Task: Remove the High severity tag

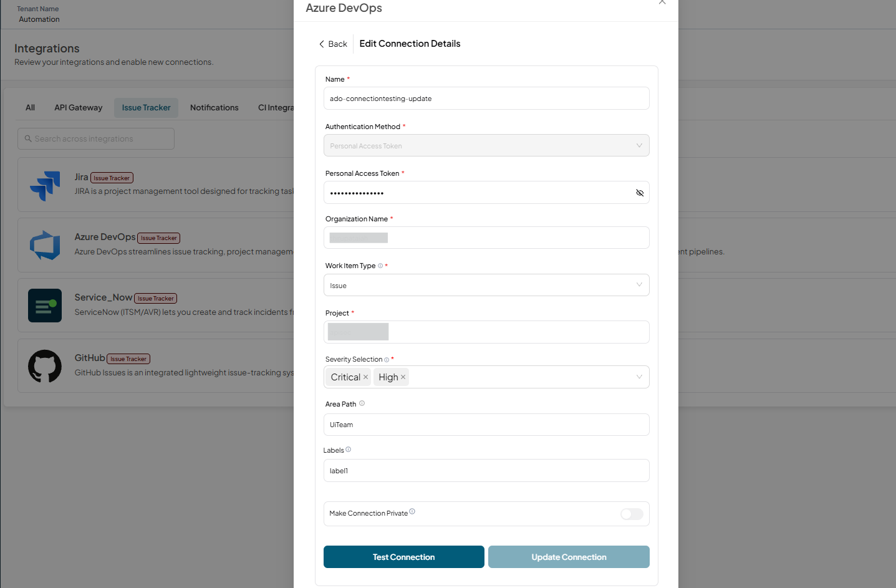Action: (403, 377)
